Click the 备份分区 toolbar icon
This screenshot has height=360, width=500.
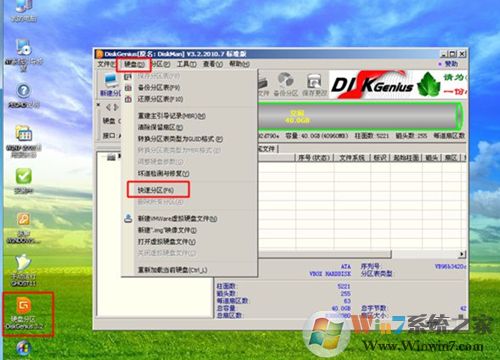286,85
